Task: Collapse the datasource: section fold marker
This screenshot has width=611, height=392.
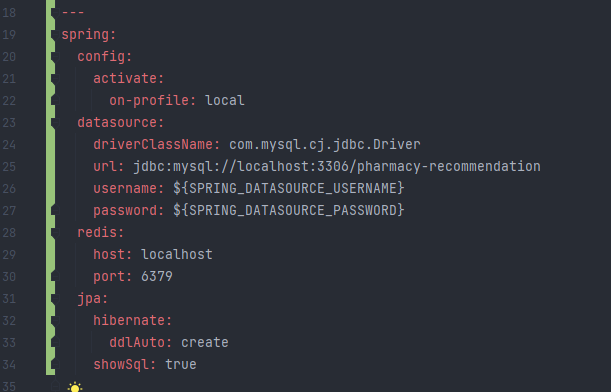Action: pos(55,123)
